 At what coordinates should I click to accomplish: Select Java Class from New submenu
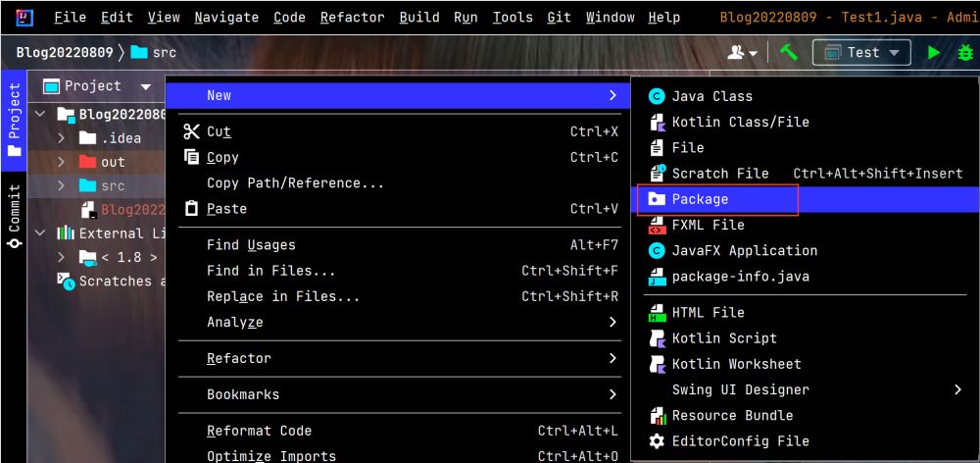(x=711, y=96)
